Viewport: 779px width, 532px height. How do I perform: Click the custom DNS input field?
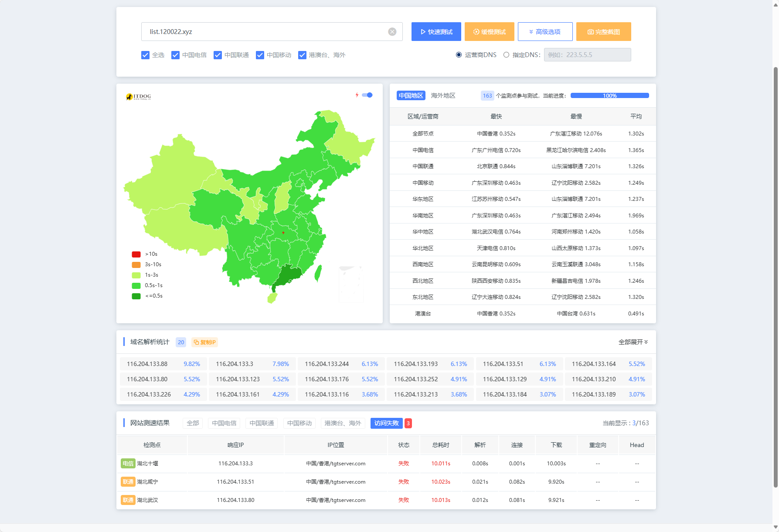(x=587, y=55)
